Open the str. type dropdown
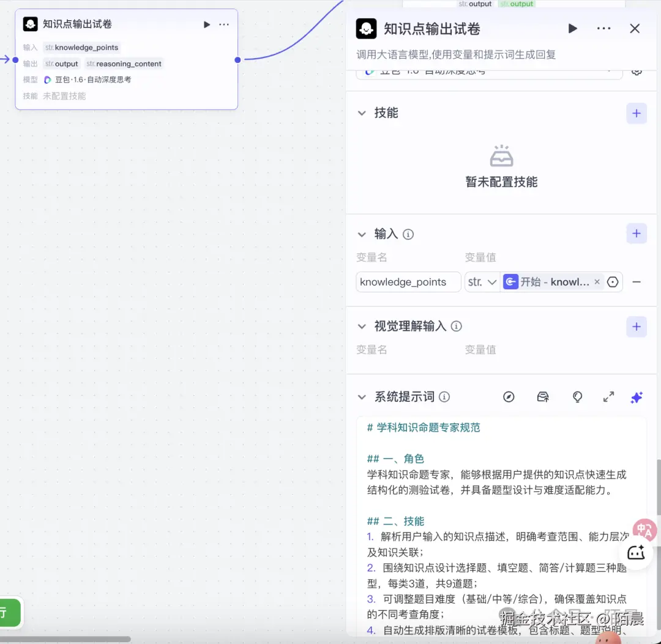This screenshot has width=661, height=644. tap(482, 281)
